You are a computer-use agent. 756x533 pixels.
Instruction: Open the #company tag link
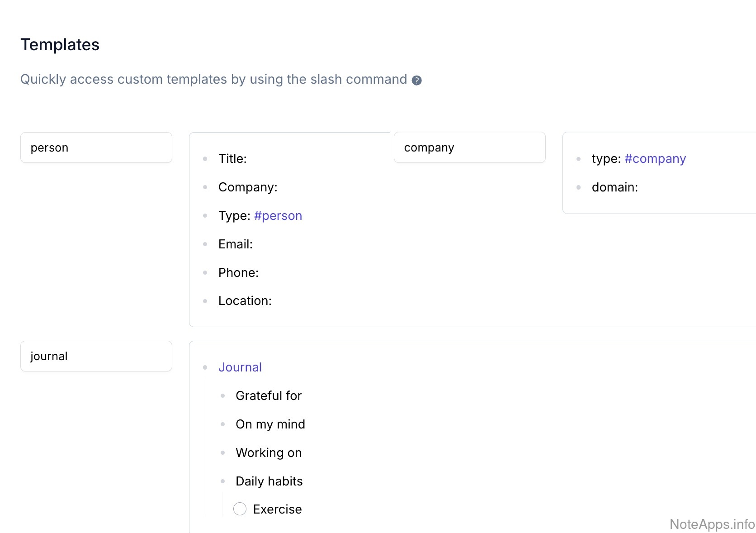[x=655, y=159]
